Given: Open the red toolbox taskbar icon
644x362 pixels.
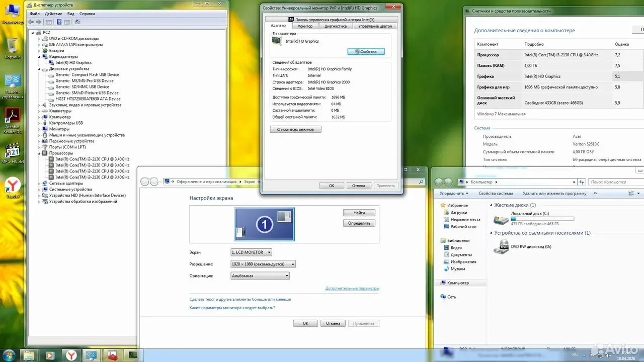Looking at the screenshot, I should (x=113, y=355).
